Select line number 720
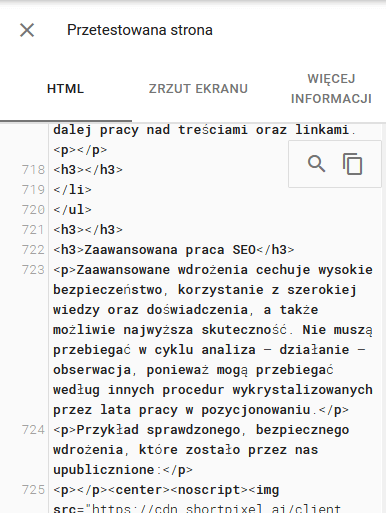 (x=33, y=210)
